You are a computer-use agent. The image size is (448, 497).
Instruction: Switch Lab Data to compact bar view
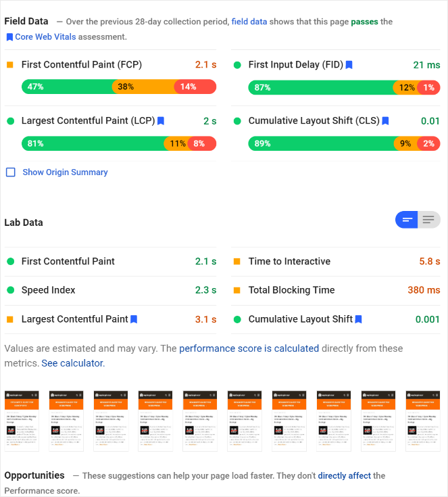[x=407, y=220]
